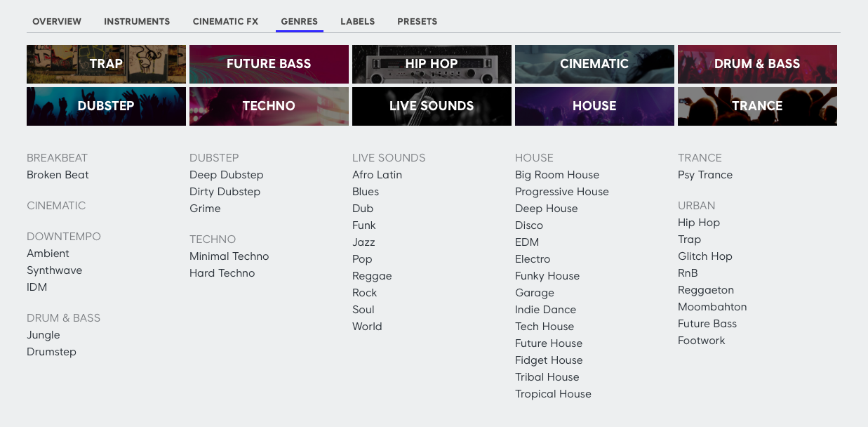Click the Synthwave genre link

pyautogui.click(x=54, y=270)
